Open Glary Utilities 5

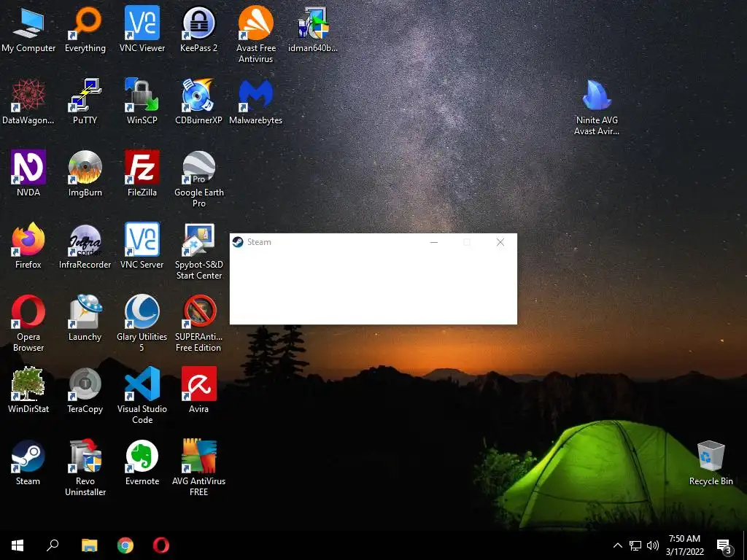(142, 323)
